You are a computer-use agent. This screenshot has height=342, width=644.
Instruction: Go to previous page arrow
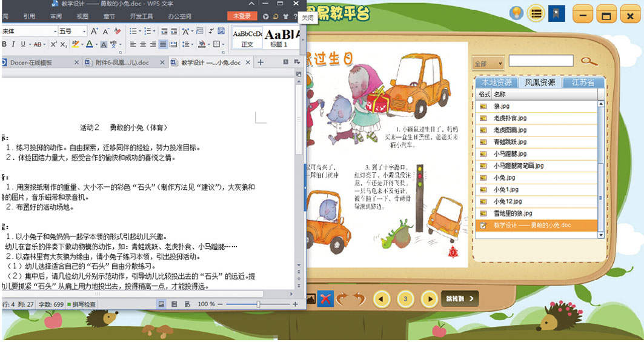382,299
